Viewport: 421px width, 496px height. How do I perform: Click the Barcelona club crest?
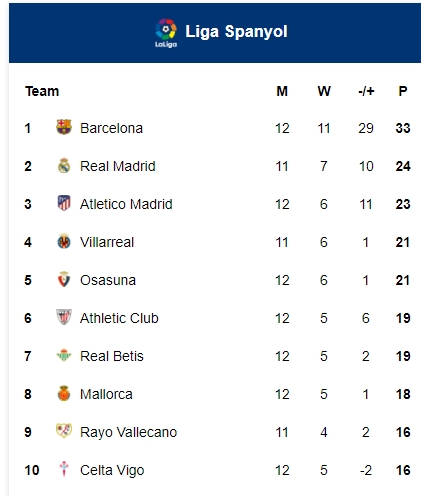click(64, 127)
